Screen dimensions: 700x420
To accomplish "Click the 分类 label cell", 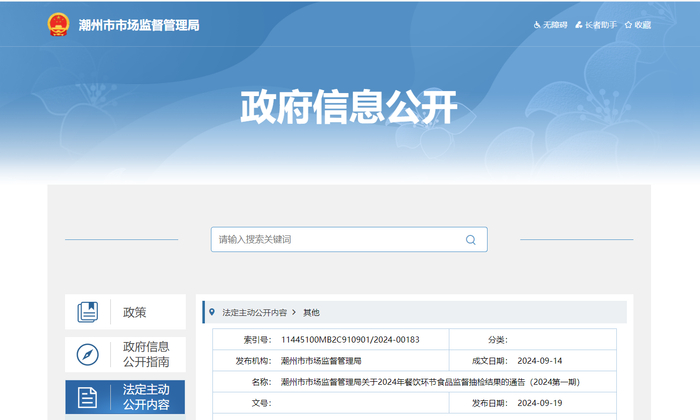I will [498, 340].
